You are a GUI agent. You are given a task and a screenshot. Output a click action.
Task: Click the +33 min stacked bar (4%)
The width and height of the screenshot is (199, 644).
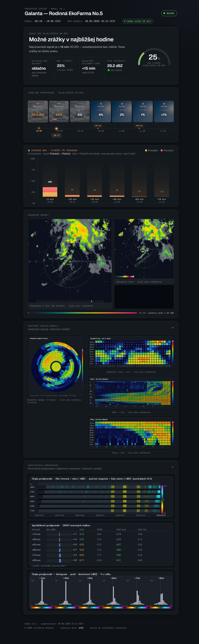[94, 196]
